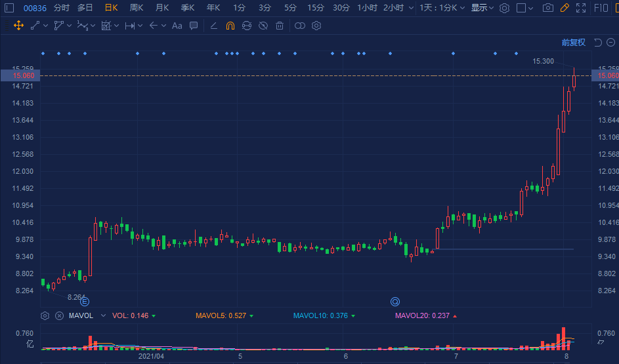619x364 pixels.
Task: Switch to 年K yearly chart
Action: (x=213, y=8)
